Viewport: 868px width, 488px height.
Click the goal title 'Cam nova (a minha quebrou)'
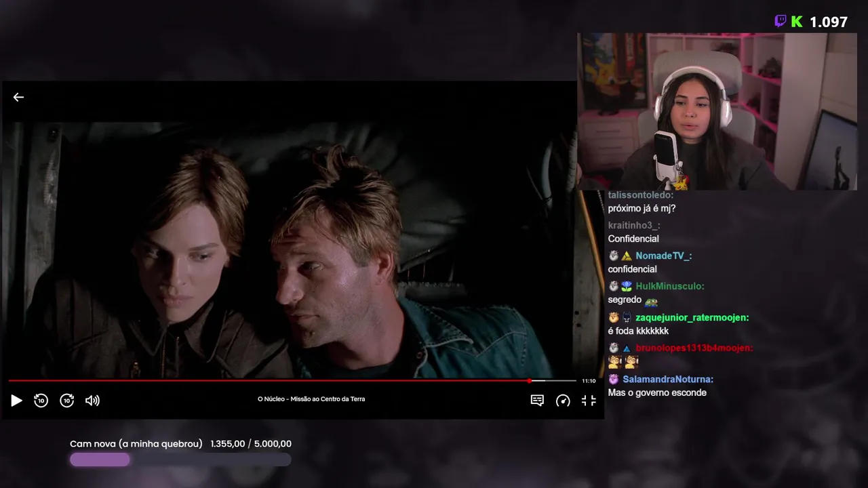(136, 444)
